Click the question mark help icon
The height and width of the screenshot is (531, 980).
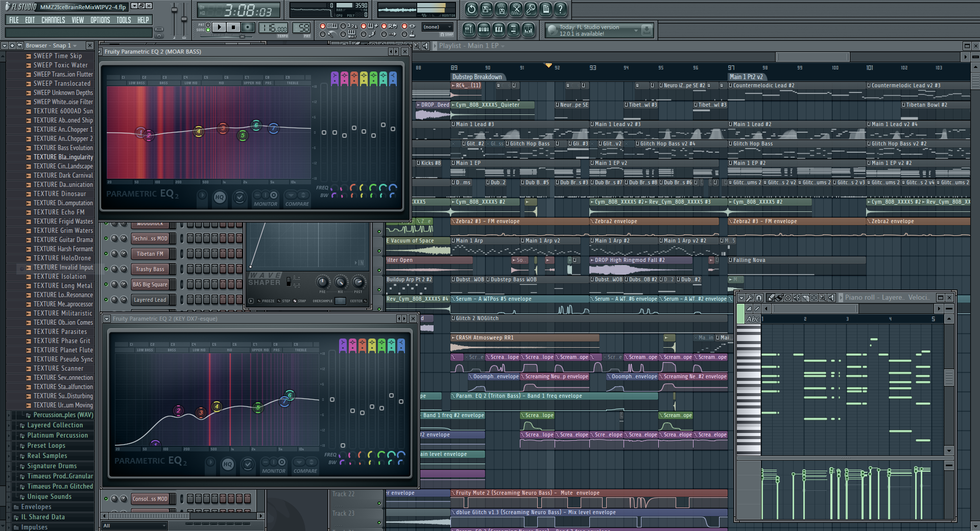point(560,9)
